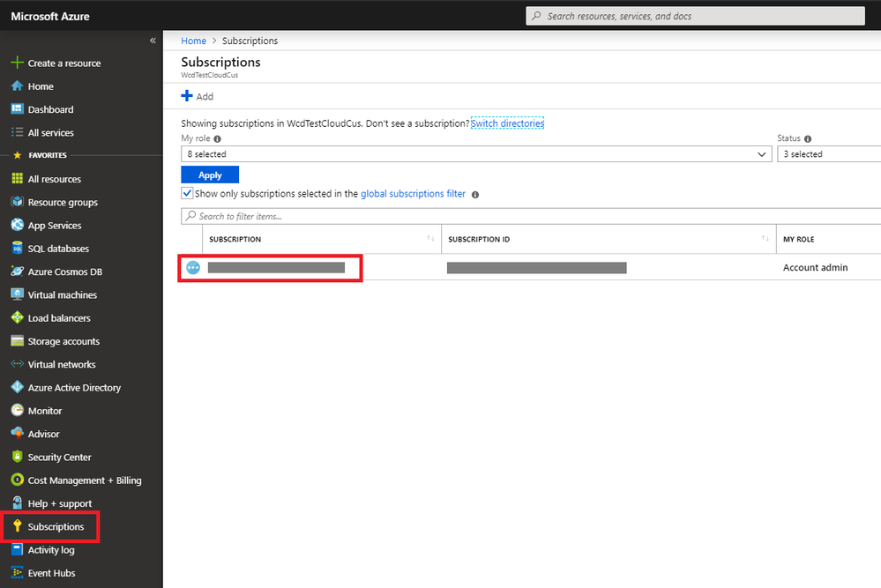The width and height of the screenshot is (881, 588).
Task: Open the Virtual machines monitor icon
Action: [18, 294]
